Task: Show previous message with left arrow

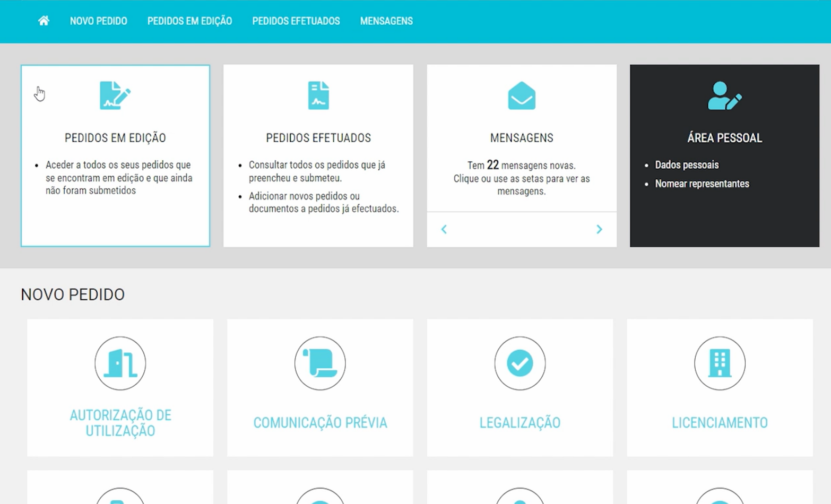Action: click(x=444, y=229)
